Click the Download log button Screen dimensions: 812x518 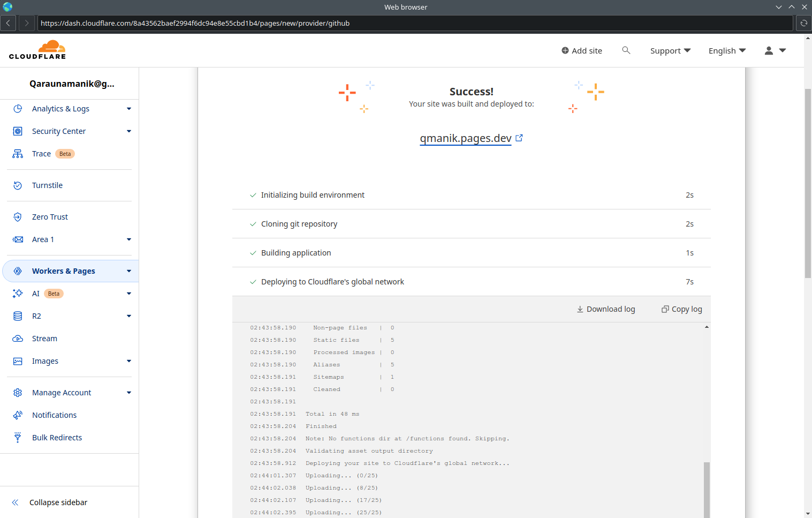tap(605, 309)
